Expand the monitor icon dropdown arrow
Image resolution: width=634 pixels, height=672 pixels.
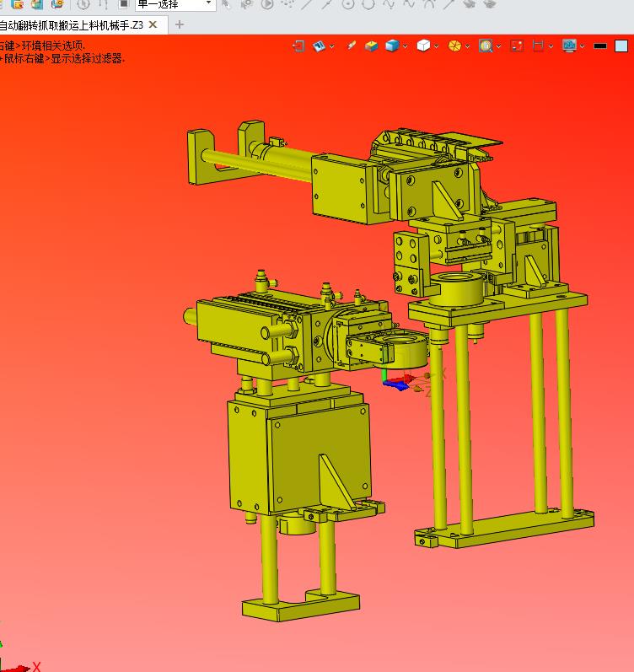[x=582, y=46]
